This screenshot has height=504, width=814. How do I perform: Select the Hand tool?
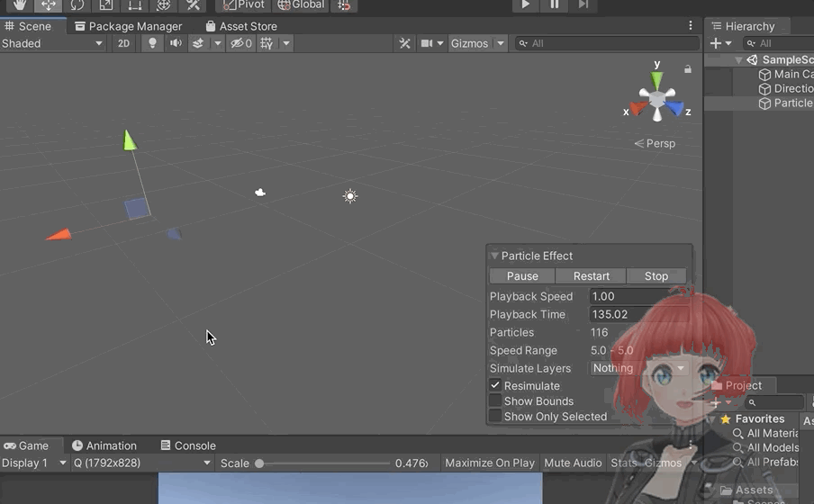pos(20,5)
